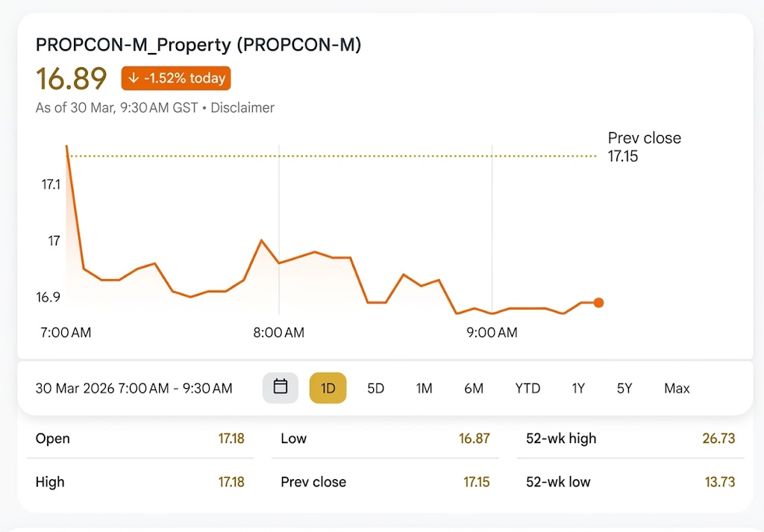Image resolution: width=764 pixels, height=532 pixels.
Task: Switch to the Max view
Action: [676, 388]
